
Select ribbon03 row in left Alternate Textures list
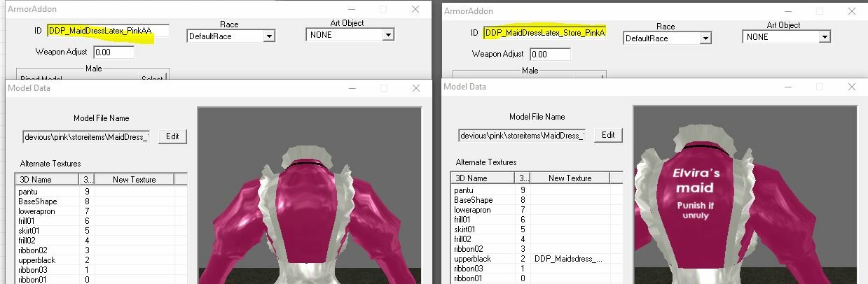click(101, 269)
